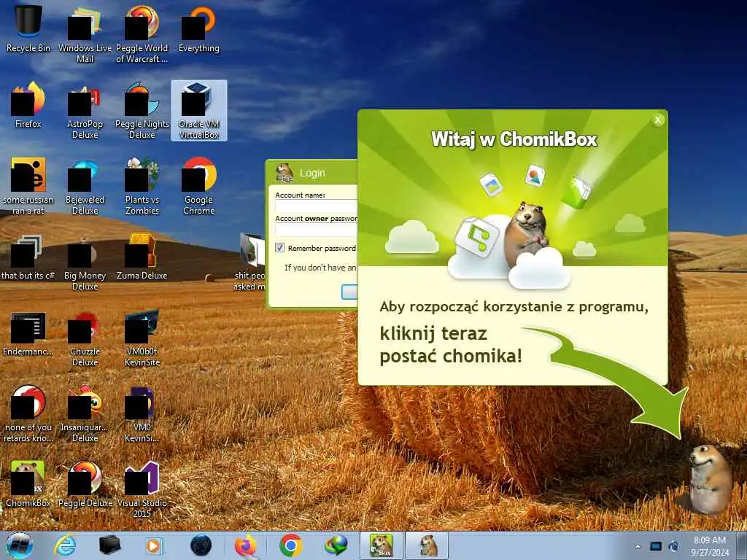Click the Account name input field
This screenshot has width=747, height=560.
coord(316,206)
